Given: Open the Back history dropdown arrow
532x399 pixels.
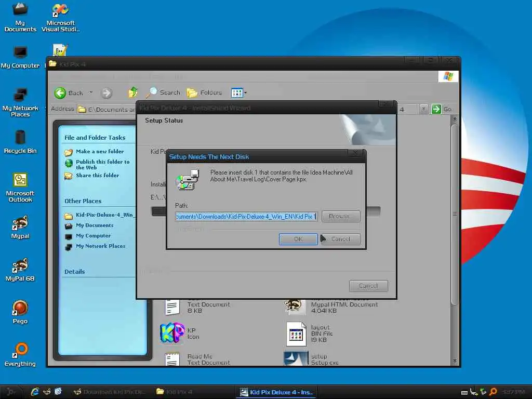Looking at the screenshot, I should (x=91, y=92).
